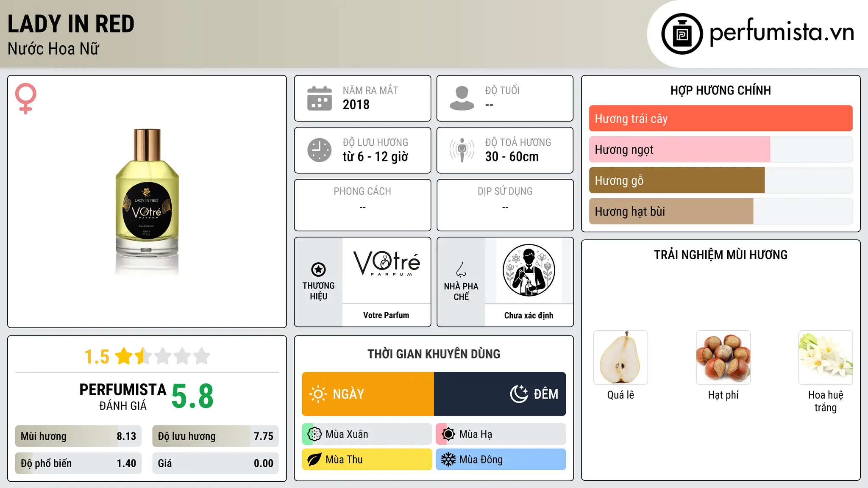This screenshot has height=488, width=868.
Task: Click the Nước Hoa Nữ subtitle
Action: point(53,49)
